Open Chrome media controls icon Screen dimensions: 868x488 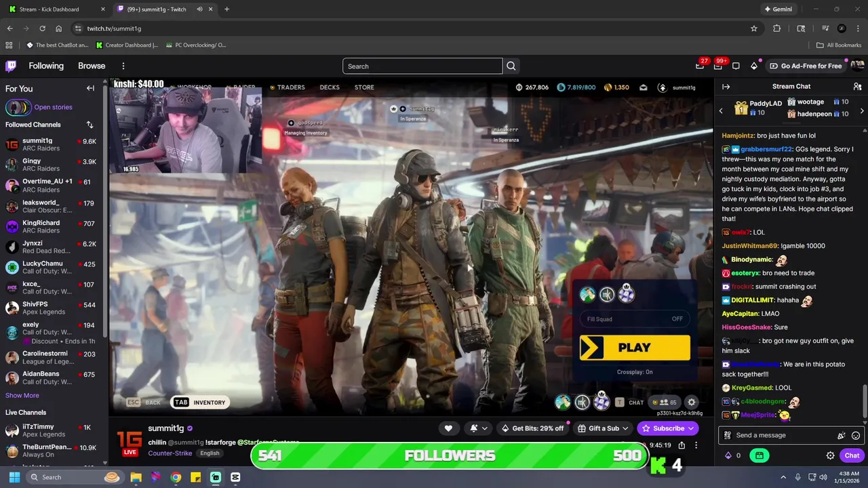coord(825,28)
